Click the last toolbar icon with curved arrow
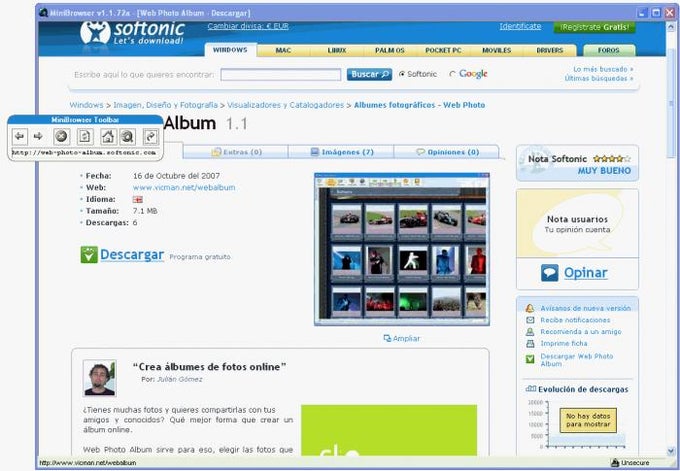The height and width of the screenshot is (471, 680). tap(150, 137)
